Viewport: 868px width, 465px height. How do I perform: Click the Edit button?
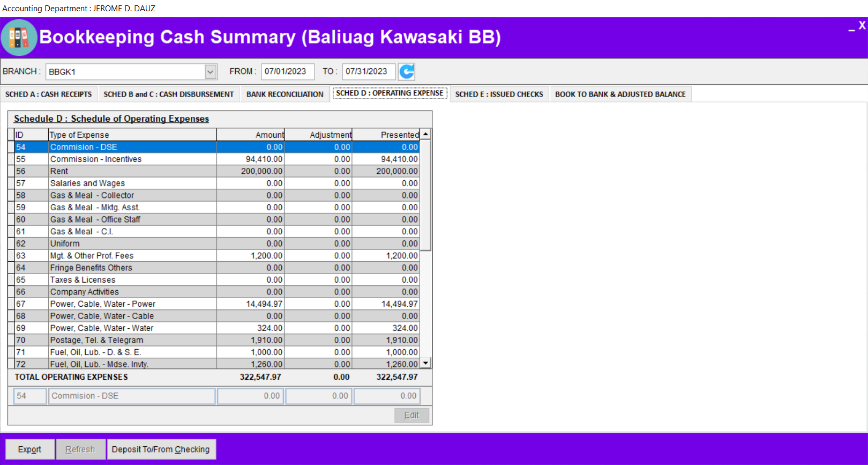click(x=411, y=415)
